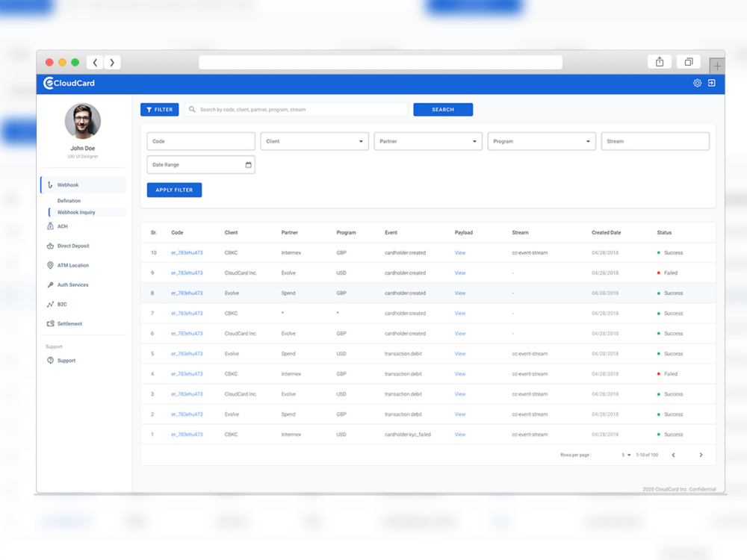Viewport: 747px width, 560px height.
Task: Open the browser tabs overview icon
Action: [689, 61]
